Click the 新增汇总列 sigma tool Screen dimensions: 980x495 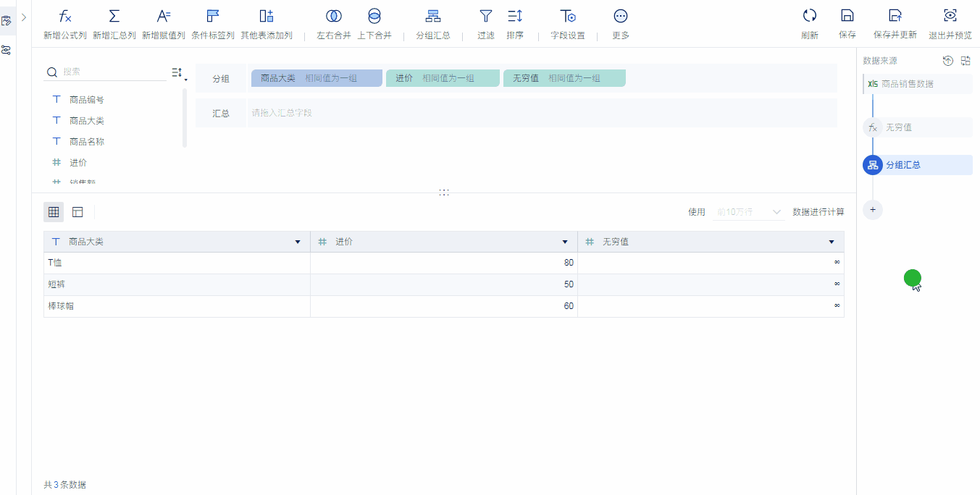(114, 24)
